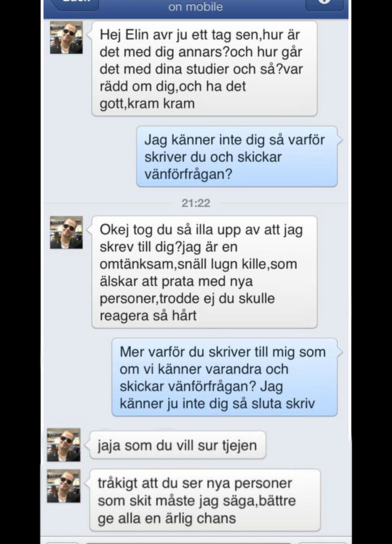The height and width of the screenshot is (544, 392).
Task: Select the "Hej Elin avr ju" message bubble
Action: [204, 68]
